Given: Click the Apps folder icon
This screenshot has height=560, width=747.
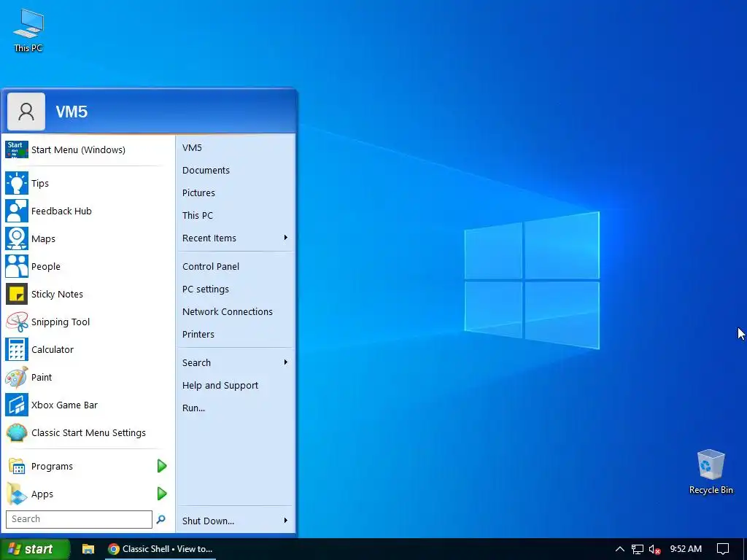Looking at the screenshot, I should (17, 494).
